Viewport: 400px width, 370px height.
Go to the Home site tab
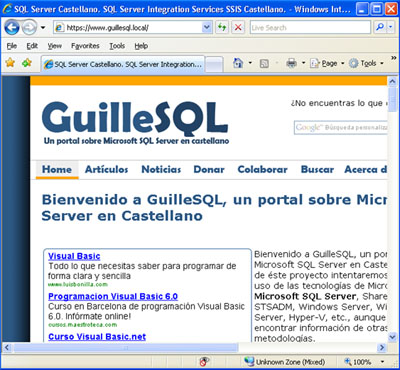57,169
